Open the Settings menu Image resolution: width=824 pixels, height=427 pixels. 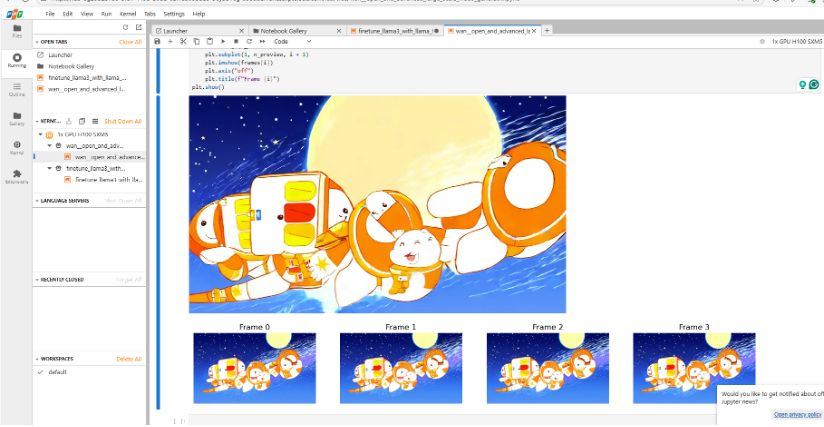(174, 14)
